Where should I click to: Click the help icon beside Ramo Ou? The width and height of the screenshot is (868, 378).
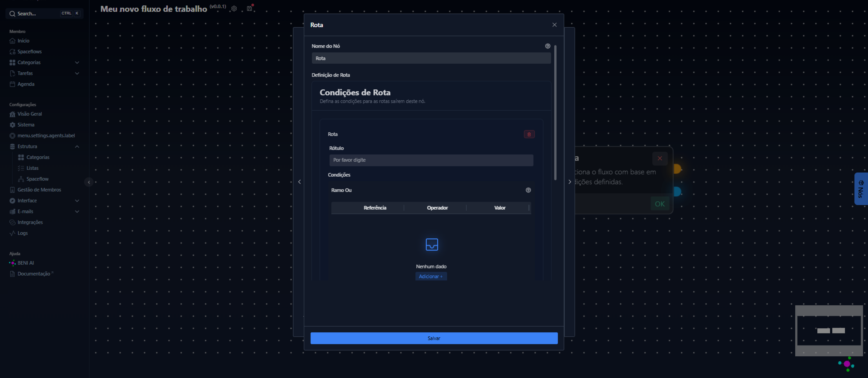click(x=528, y=190)
